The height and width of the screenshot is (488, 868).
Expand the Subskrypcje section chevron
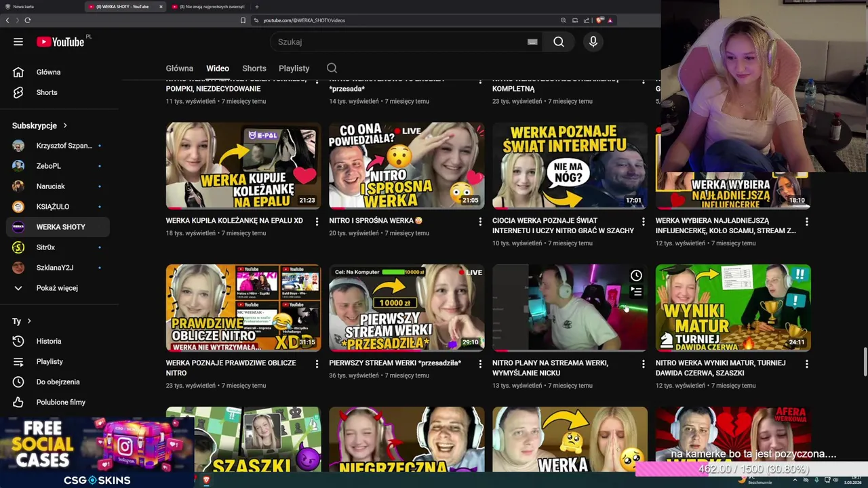point(65,125)
